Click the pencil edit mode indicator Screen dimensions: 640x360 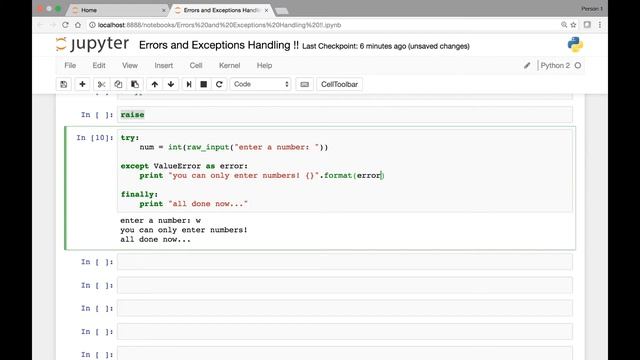(527, 65)
